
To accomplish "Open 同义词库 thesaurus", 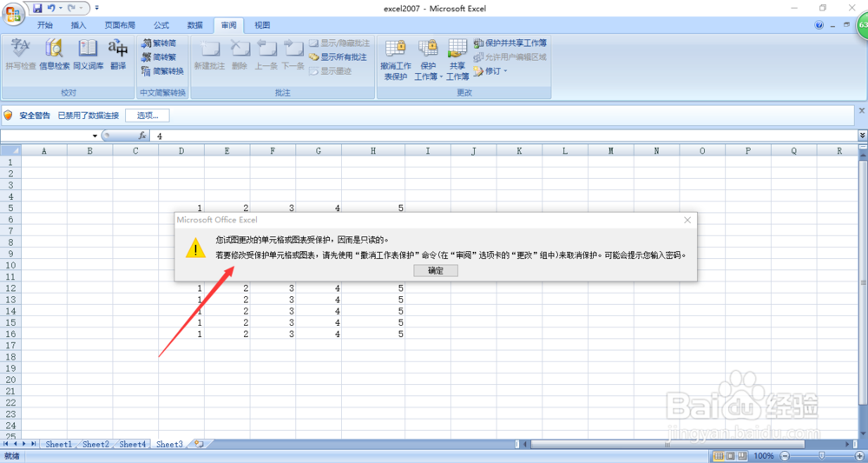I will 88,54.
